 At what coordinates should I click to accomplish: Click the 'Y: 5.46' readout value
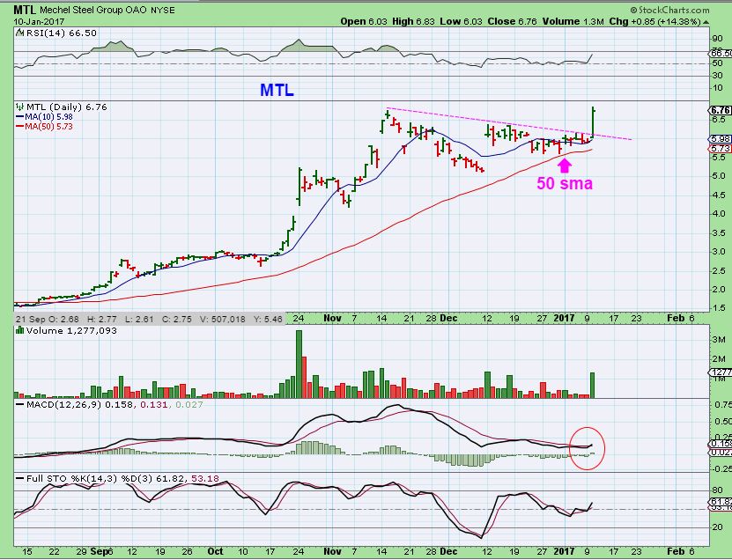268,320
